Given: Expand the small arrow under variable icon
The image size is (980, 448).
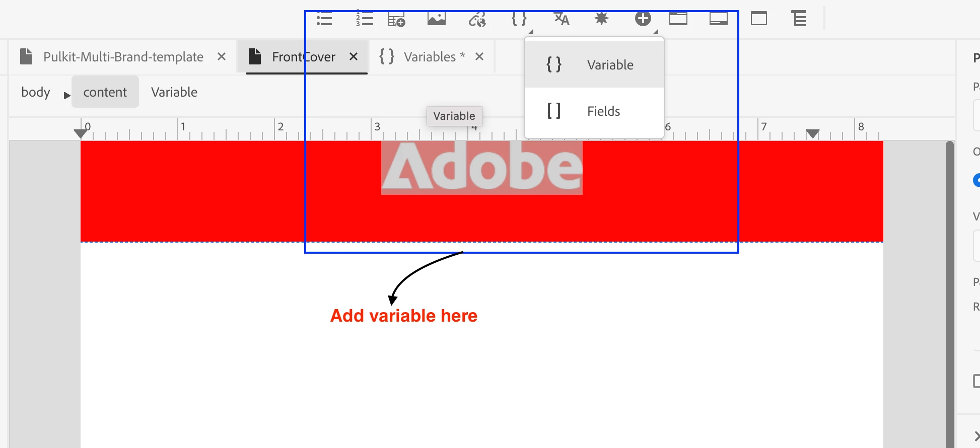Looking at the screenshot, I should tap(531, 32).
